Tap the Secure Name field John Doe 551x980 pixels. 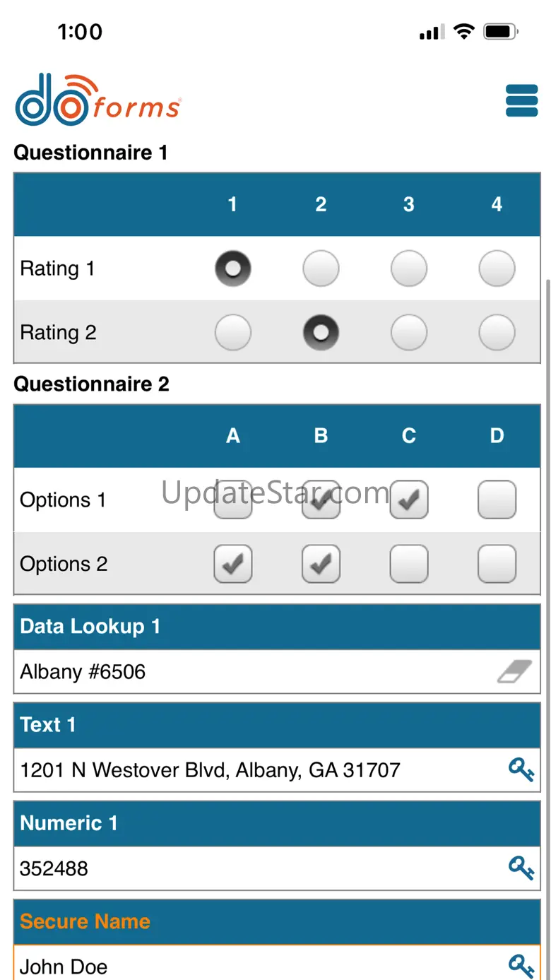click(247, 965)
